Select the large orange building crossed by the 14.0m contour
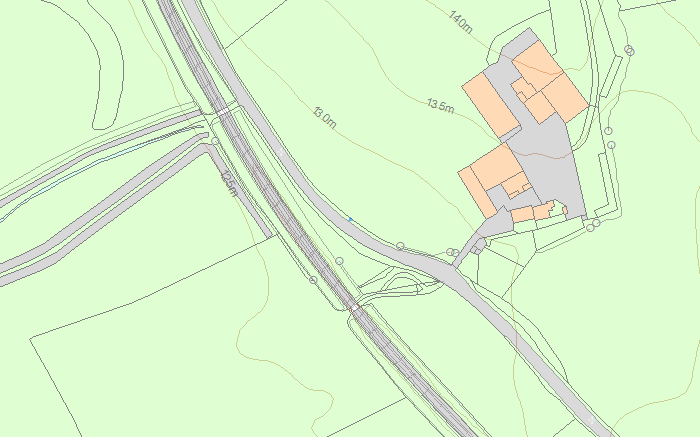 tap(549, 83)
